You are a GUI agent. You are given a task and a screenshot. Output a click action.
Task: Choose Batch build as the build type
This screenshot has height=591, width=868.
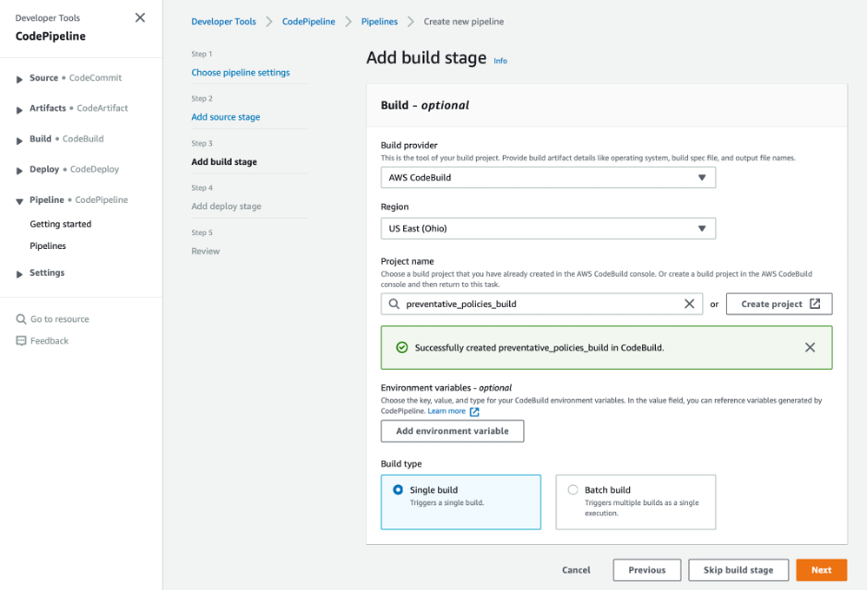[x=573, y=490]
